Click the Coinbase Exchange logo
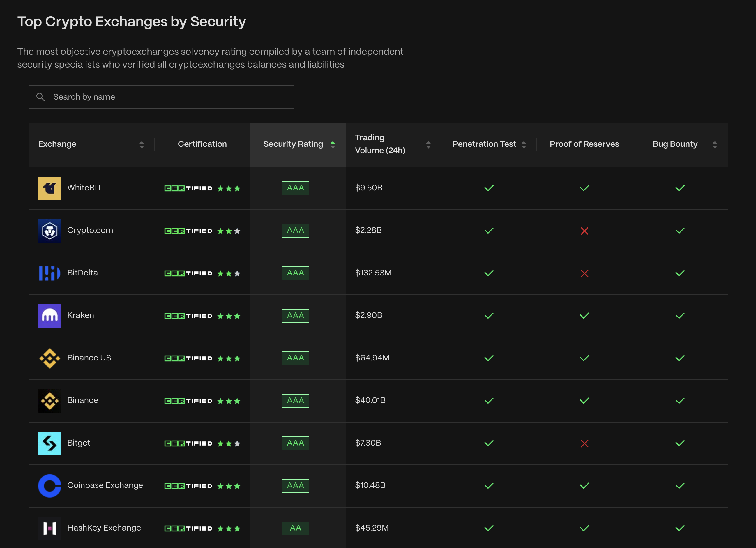Viewport: 756px width, 548px height. [x=49, y=486]
